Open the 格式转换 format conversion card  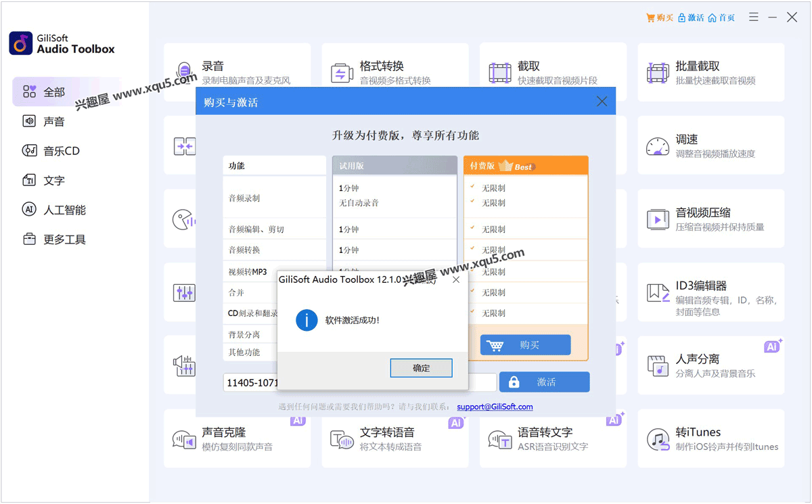click(x=395, y=72)
